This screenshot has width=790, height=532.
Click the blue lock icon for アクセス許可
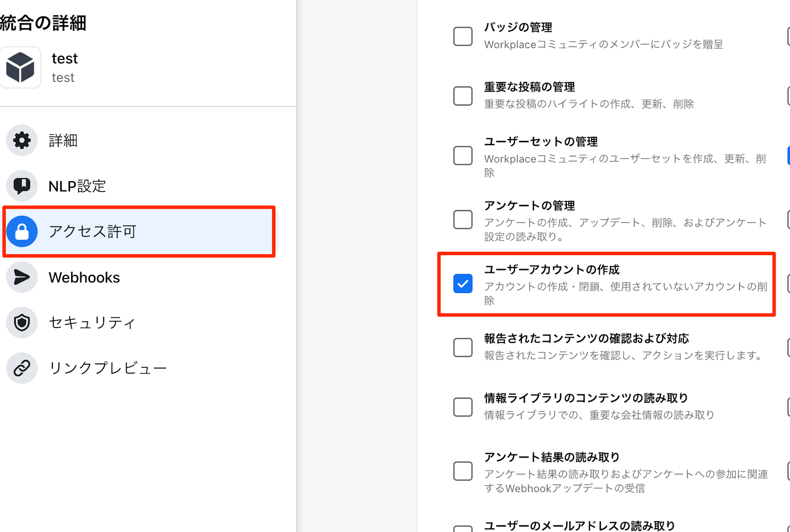coord(22,231)
